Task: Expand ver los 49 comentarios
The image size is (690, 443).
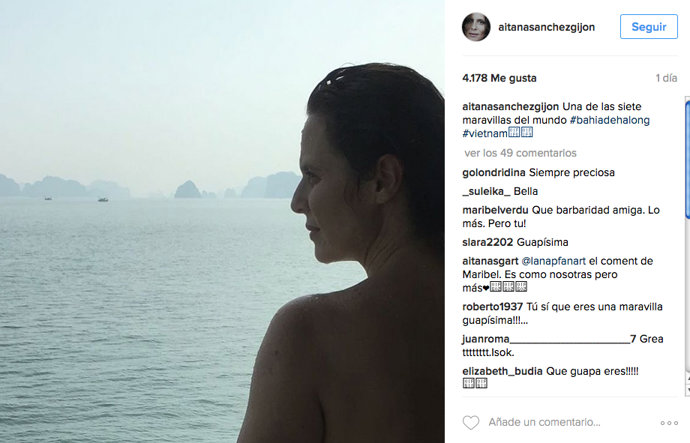Action: coord(520,153)
